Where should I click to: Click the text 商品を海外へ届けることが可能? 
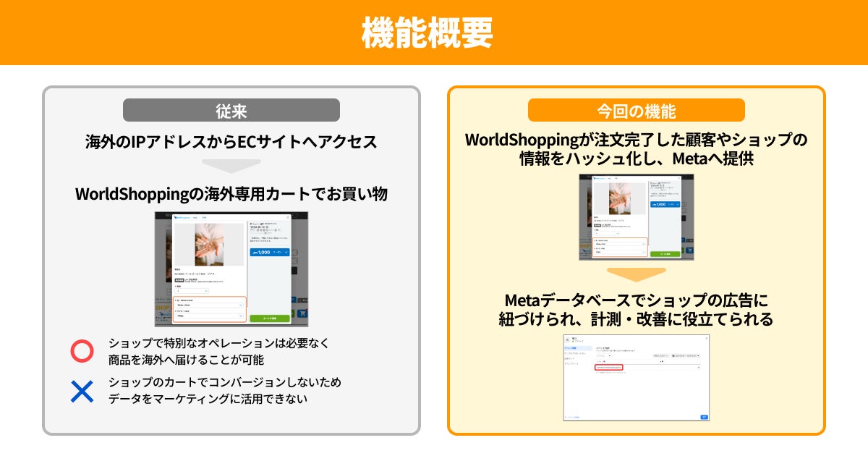click(x=186, y=360)
